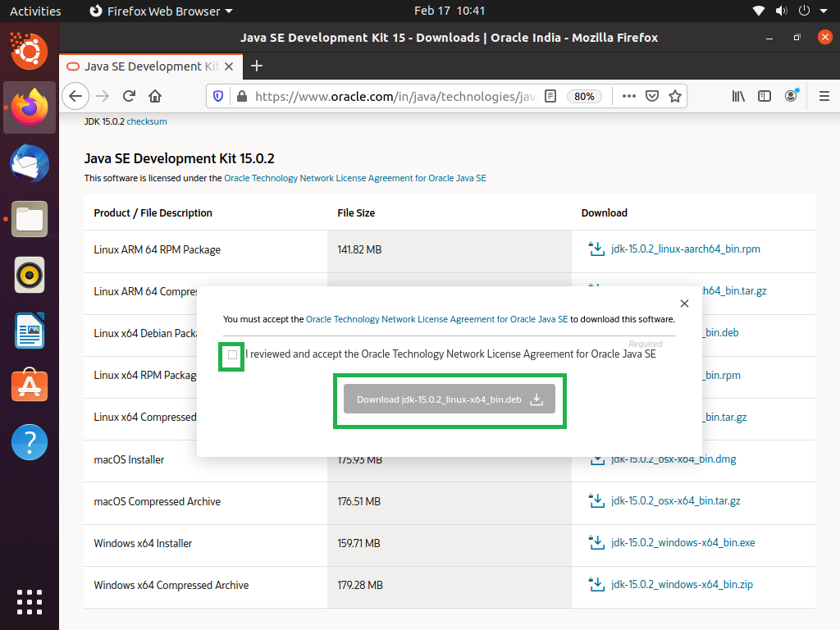Image resolution: width=840 pixels, height=630 pixels.
Task: Click download icon beside windows-x64 zip
Action: (596, 584)
